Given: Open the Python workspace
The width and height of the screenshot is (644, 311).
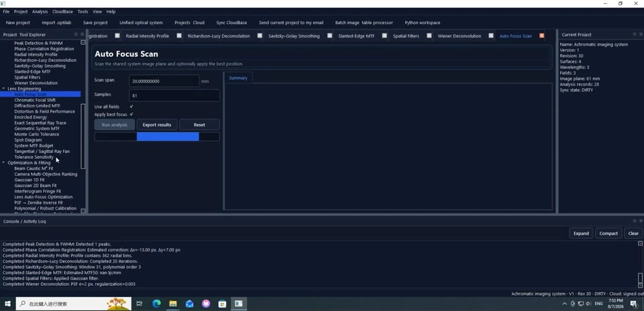Looking at the screenshot, I should click(x=422, y=23).
